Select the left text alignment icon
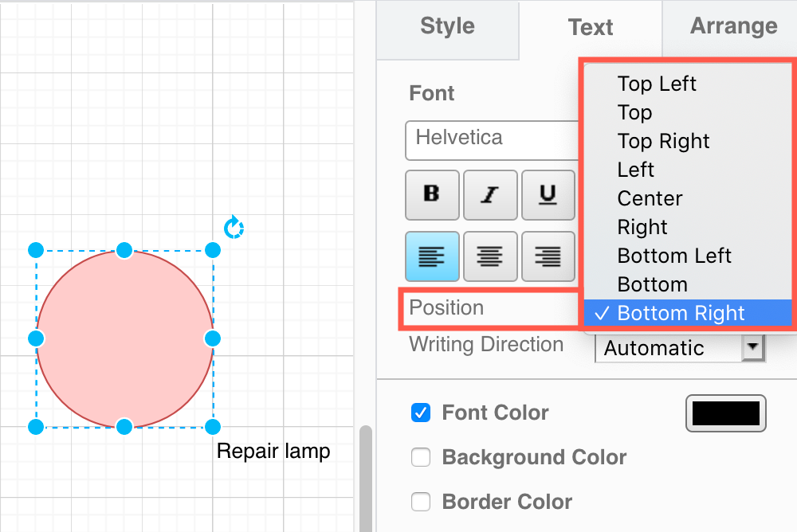Viewport: 797px width, 532px height. (x=432, y=256)
